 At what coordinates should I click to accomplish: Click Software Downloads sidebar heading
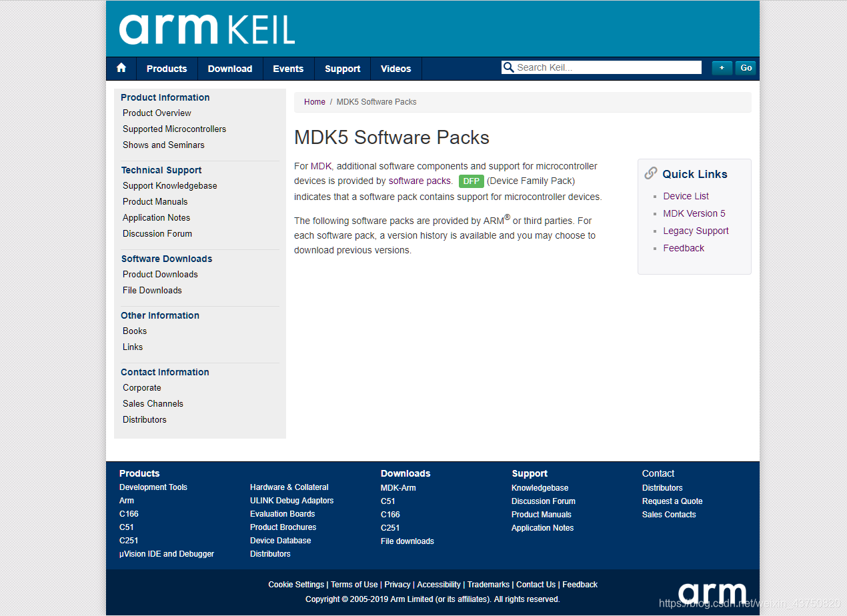tap(167, 259)
